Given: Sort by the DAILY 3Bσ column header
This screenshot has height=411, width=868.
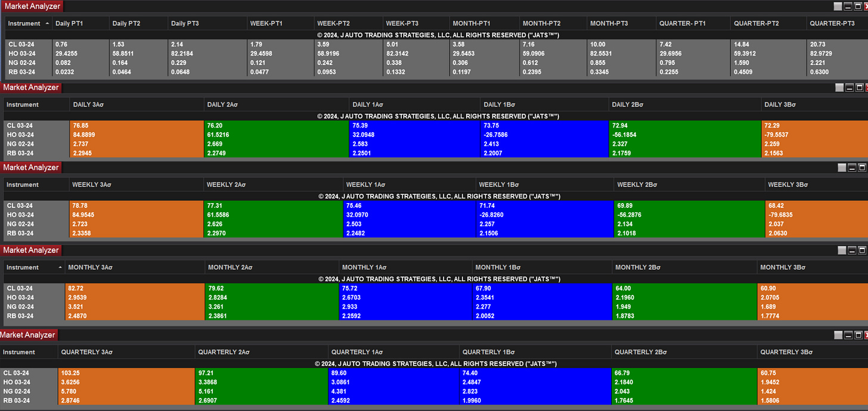Looking at the screenshot, I should (x=815, y=105).
